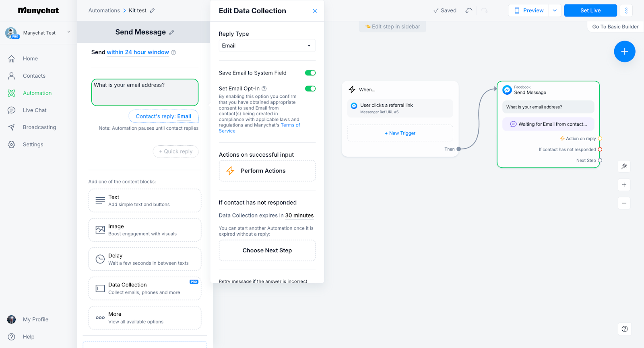Click the help question mark icon bottom right
The image size is (644, 348).
(624, 329)
